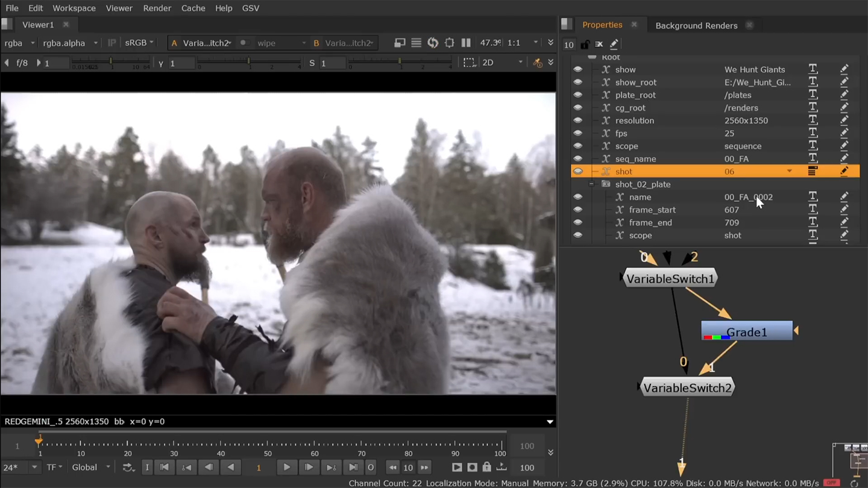Viewport: 868px width, 488px height.
Task: Play backward on the timeline
Action: 231,468
